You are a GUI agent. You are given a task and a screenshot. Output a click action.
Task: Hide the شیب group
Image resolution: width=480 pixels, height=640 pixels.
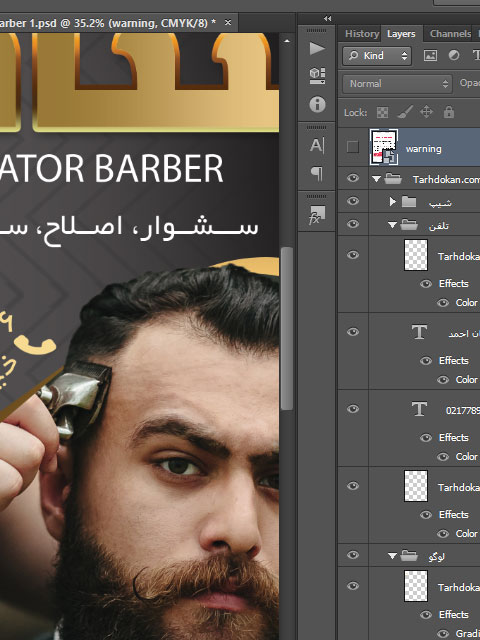[x=353, y=201]
